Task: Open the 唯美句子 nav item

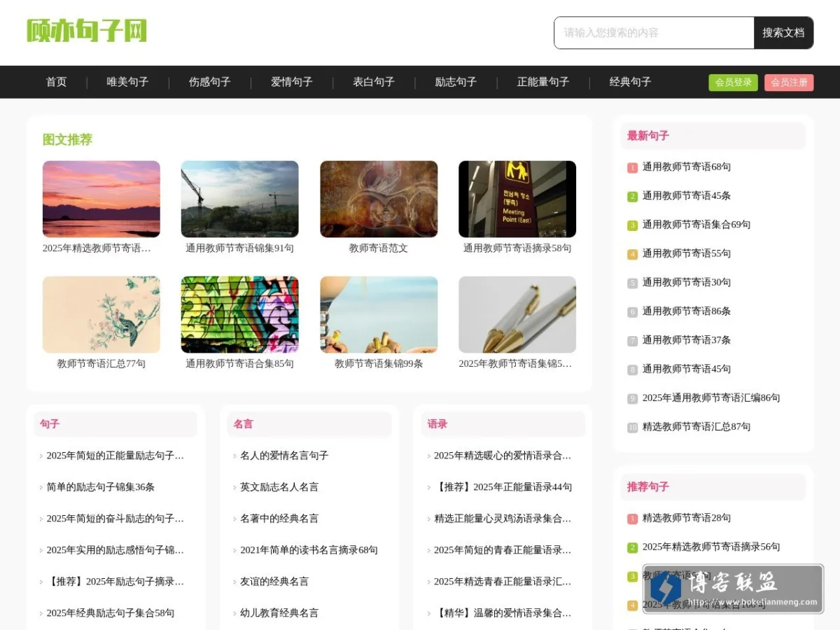Action: tap(127, 82)
